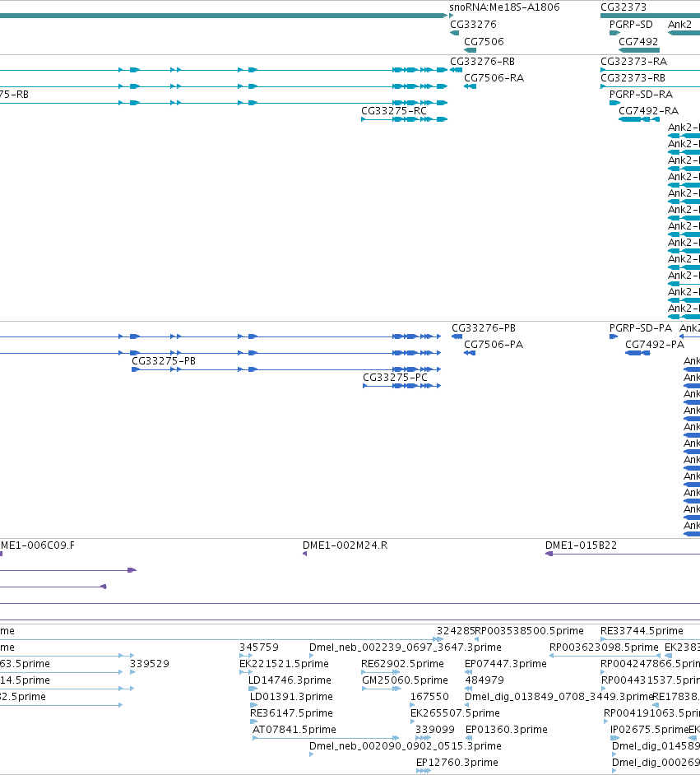Click the snoRNA:Me18S-A1806 gene label

504,7
